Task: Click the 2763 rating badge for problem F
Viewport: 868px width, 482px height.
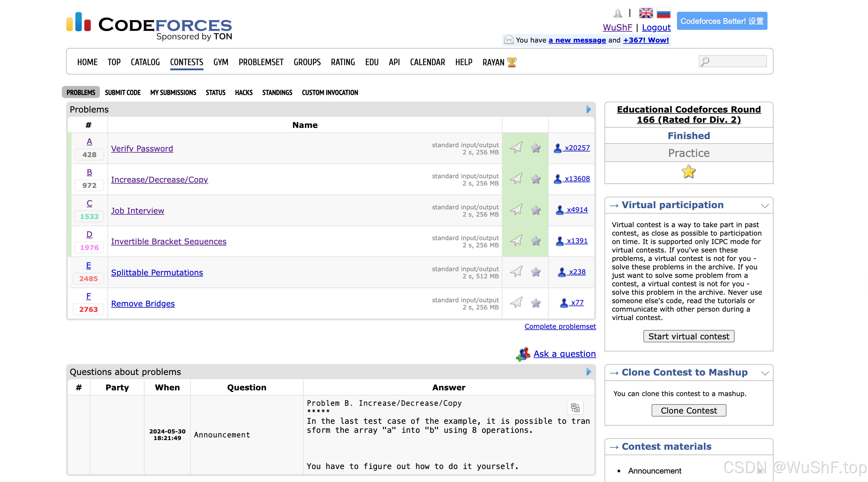Action: coord(88,309)
